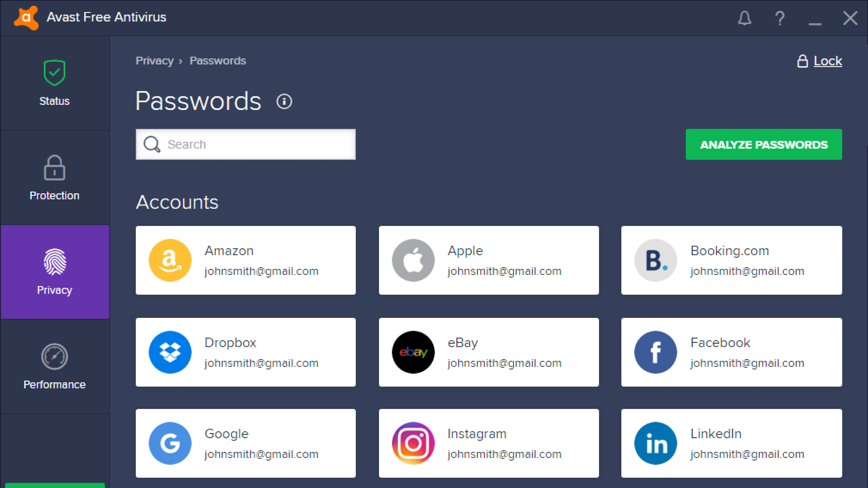Click the search magnifier icon
The width and height of the screenshot is (868, 488).
pyautogui.click(x=152, y=144)
